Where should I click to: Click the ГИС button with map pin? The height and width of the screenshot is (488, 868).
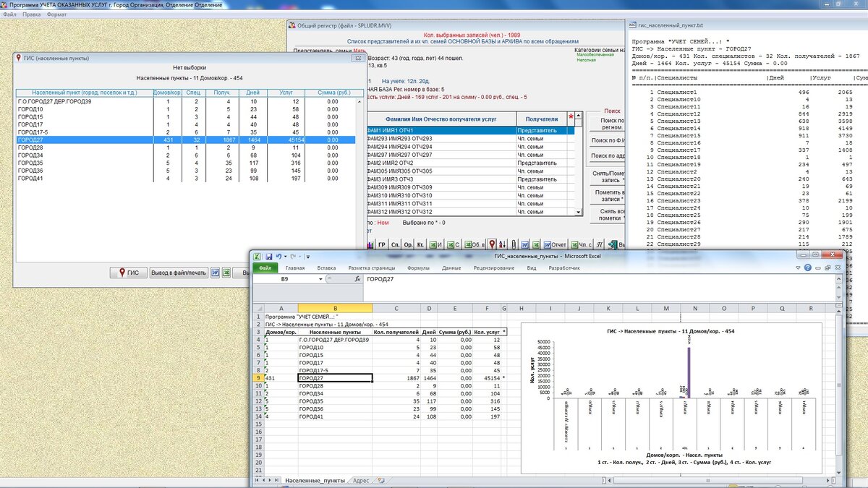(129, 273)
